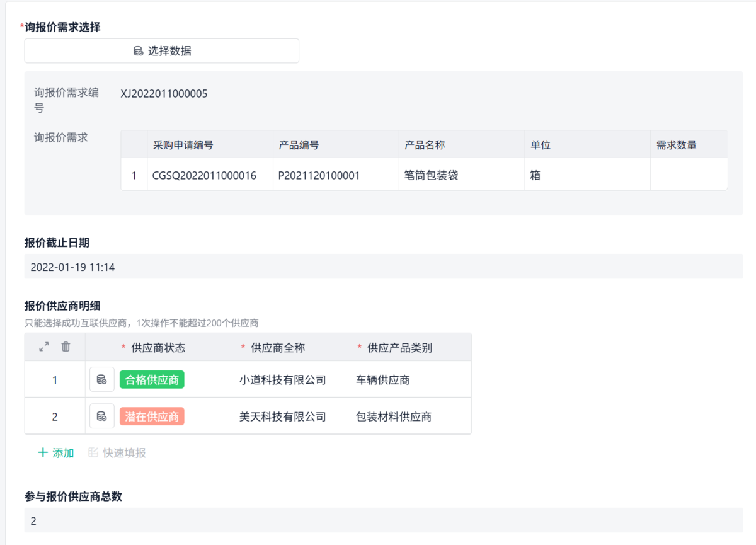Open data picker icon for 美天科技有限公司 row

click(x=101, y=416)
